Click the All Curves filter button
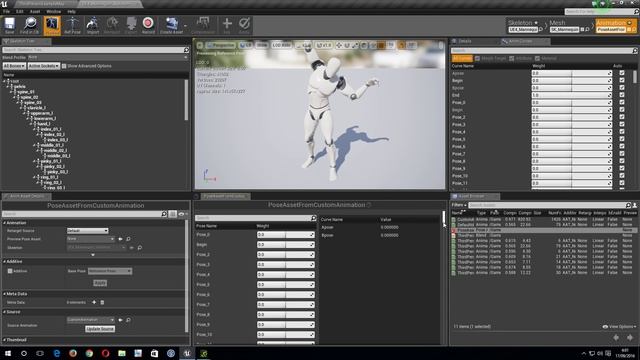This screenshot has height=360, width=640. tap(462, 58)
